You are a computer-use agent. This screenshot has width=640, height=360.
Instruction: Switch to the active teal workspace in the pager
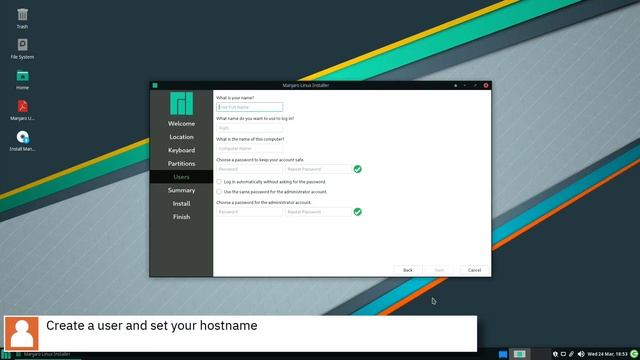click(520, 354)
